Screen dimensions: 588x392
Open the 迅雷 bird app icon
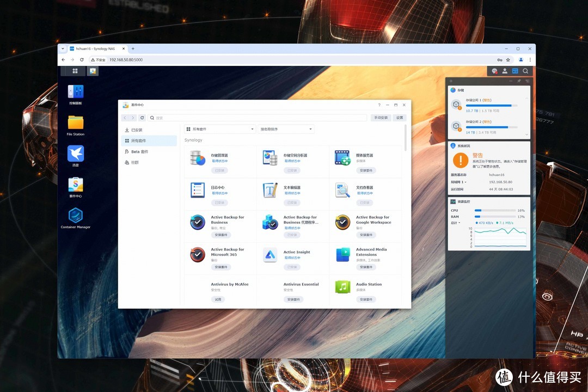pos(75,154)
